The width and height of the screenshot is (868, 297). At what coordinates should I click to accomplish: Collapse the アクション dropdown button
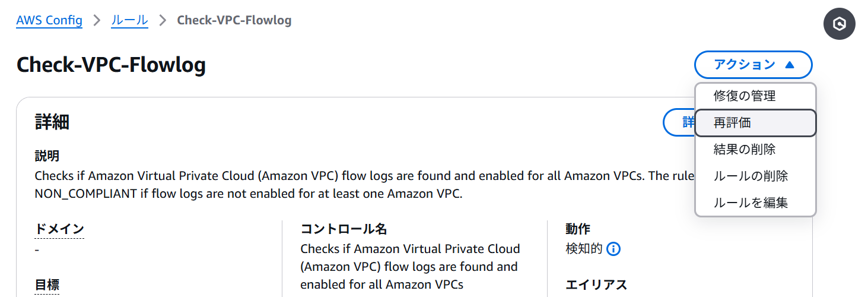[x=753, y=65]
